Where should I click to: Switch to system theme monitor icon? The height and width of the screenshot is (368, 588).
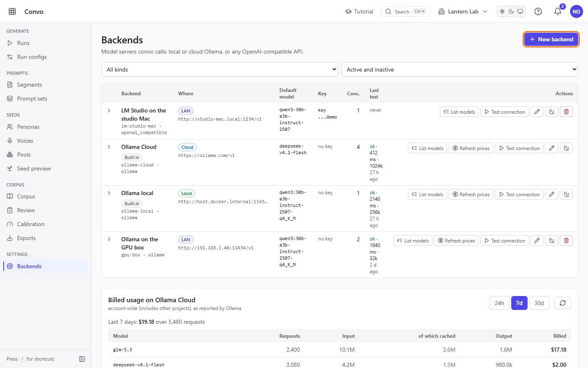coord(520,11)
